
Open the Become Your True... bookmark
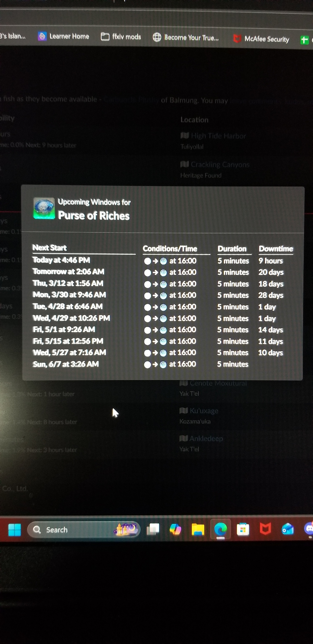[x=186, y=38]
